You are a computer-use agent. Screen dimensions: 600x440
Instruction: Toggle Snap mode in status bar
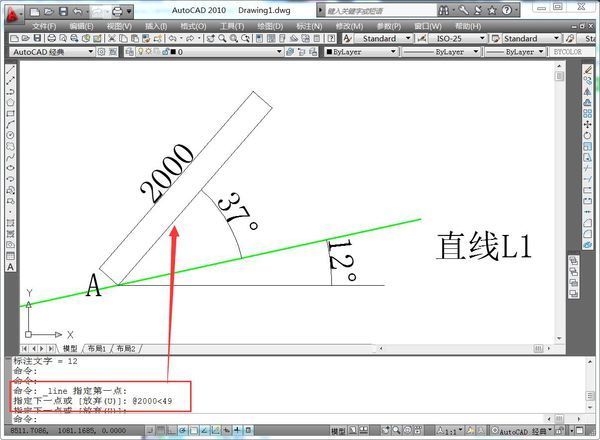150,430
